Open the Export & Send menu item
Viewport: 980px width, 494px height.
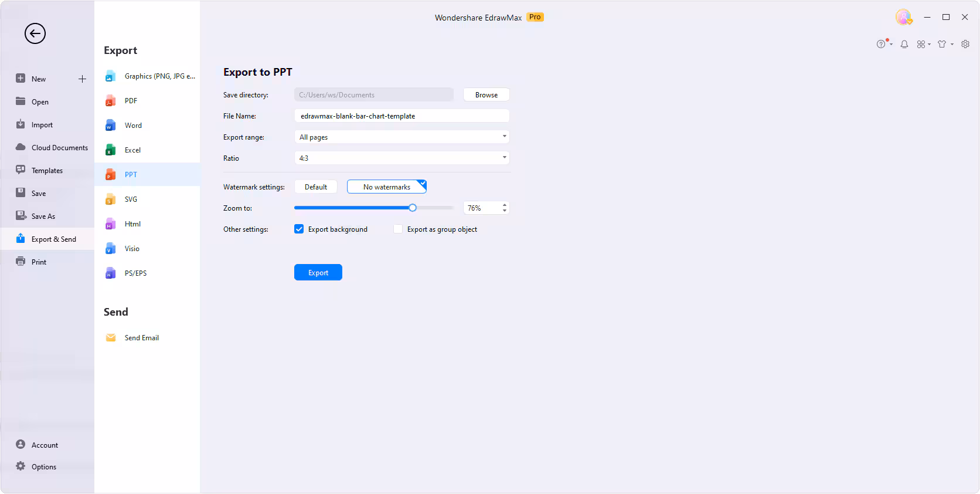[47, 239]
